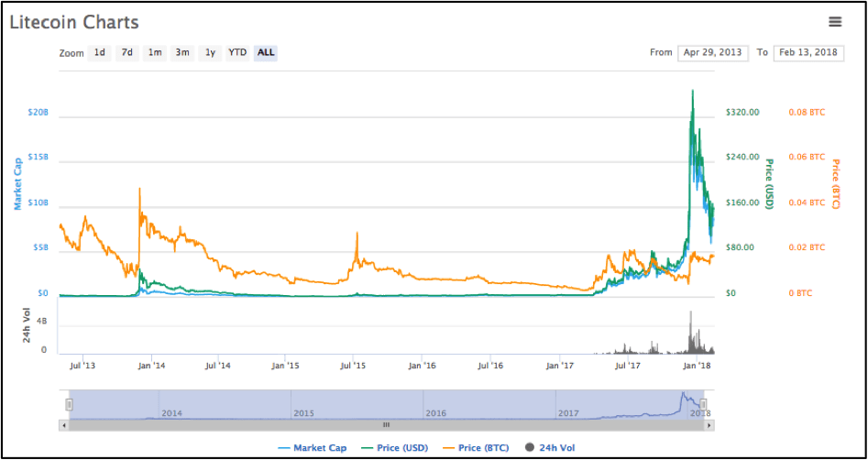
Task: Click the navigator right range handle
Action: click(703, 405)
